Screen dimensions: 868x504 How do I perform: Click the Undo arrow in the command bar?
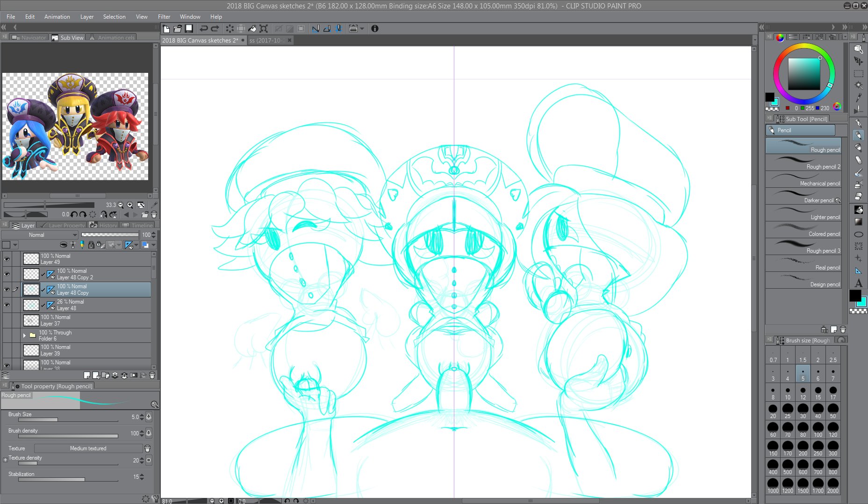[x=204, y=28]
